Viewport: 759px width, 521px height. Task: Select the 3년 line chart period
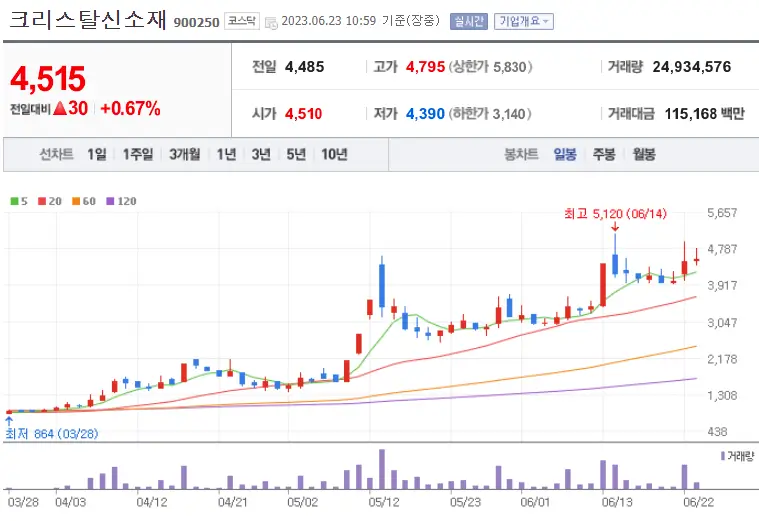261,154
